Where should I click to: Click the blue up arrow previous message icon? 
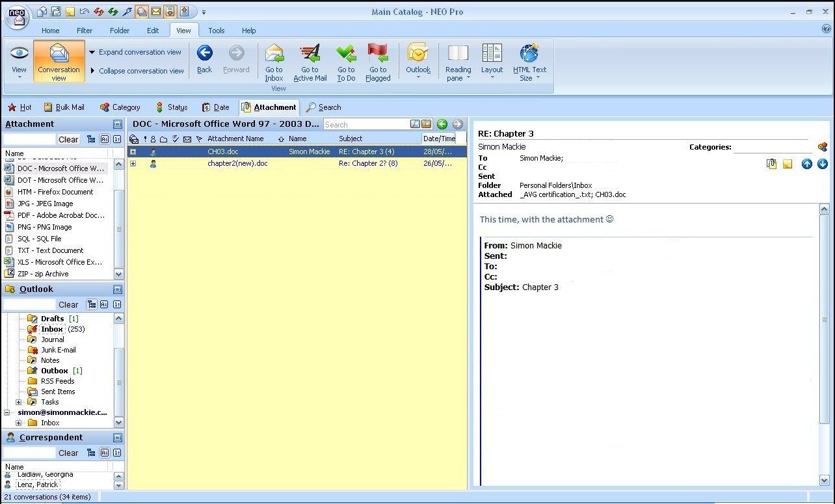click(x=807, y=164)
